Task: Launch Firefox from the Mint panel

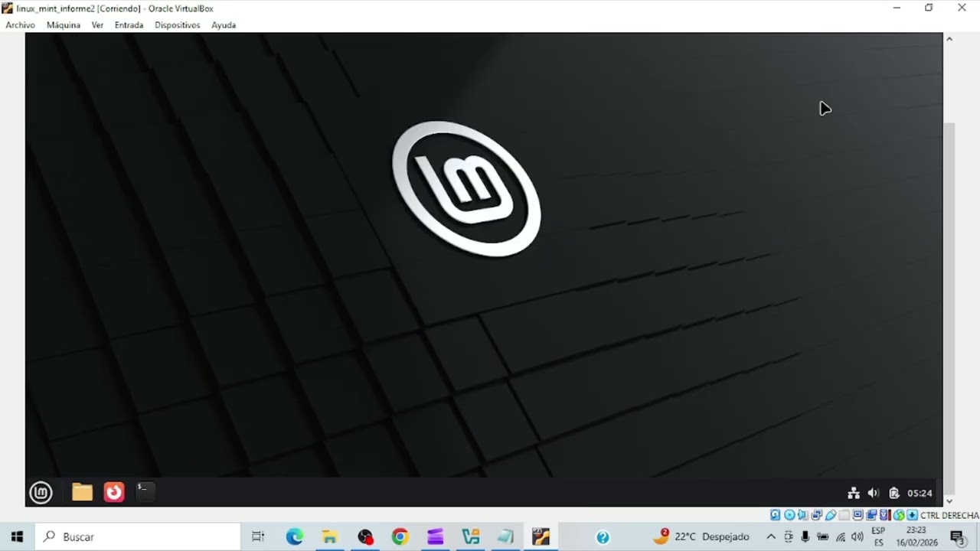Action: pos(114,492)
